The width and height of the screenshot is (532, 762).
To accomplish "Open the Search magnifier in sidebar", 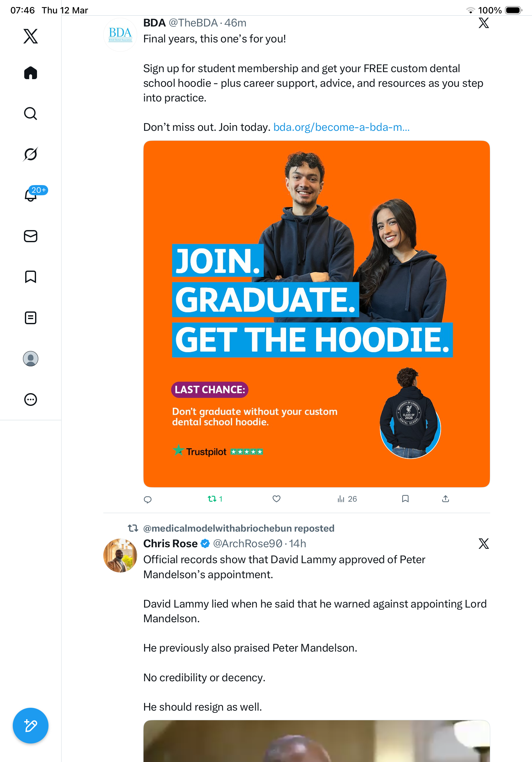I will (x=31, y=114).
